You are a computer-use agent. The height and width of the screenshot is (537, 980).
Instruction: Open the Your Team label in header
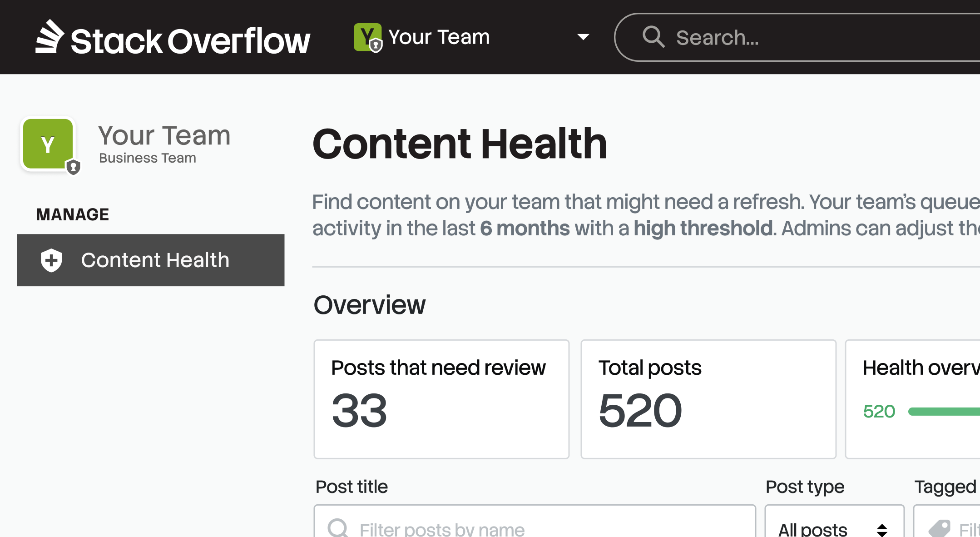coord(439,37)
